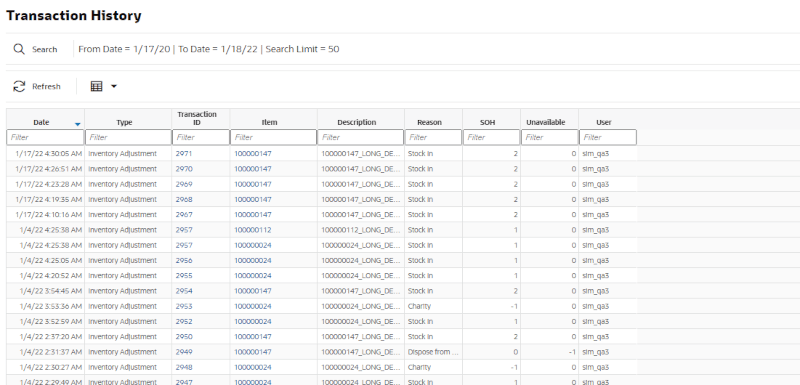Click the search criteria summary text
The image size is (800, 385).
[209, 49]
